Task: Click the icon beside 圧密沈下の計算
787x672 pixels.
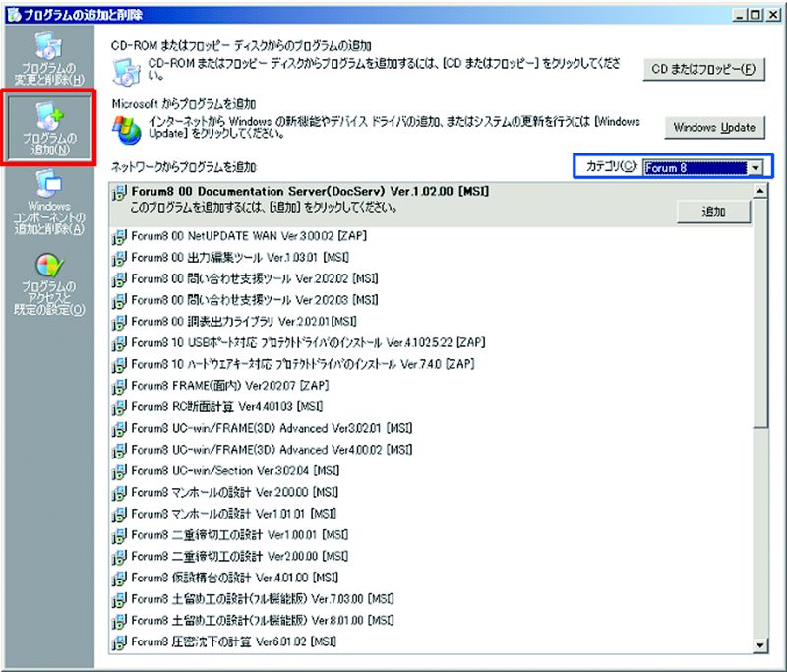Action: tap(119, 642)
